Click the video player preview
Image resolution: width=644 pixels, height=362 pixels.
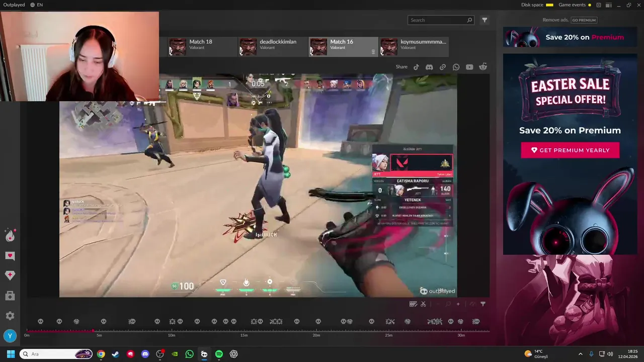click(258, 186)
